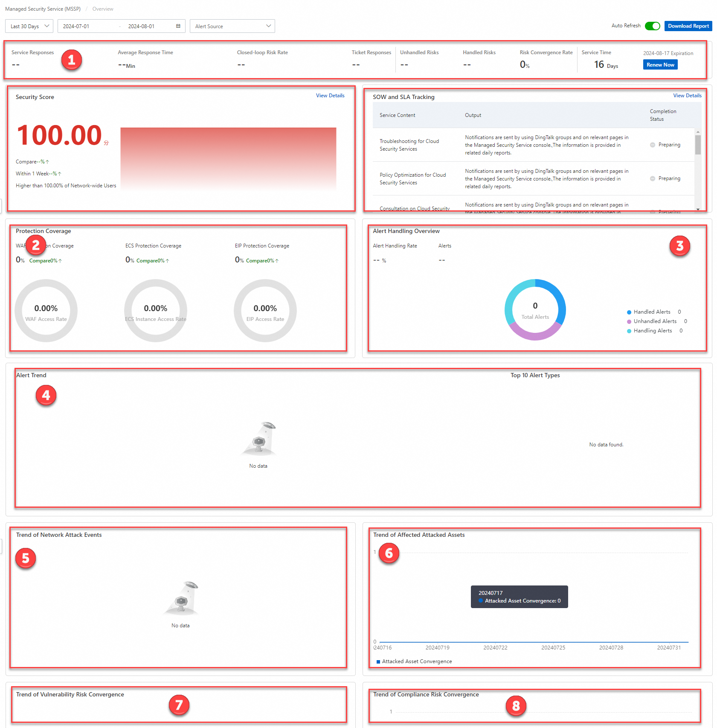717x728 pixels.
Task: Click the Ticket Responses metric label
Action: click(x=372, y=52)
